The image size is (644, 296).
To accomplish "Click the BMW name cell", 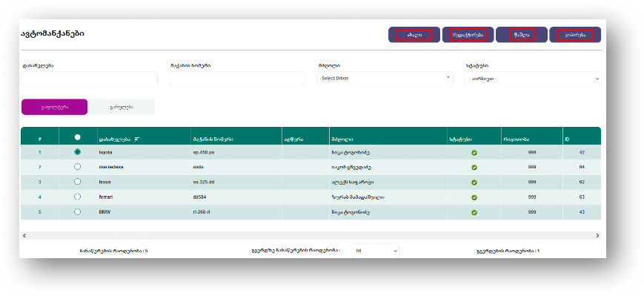I will coord(144,212).
